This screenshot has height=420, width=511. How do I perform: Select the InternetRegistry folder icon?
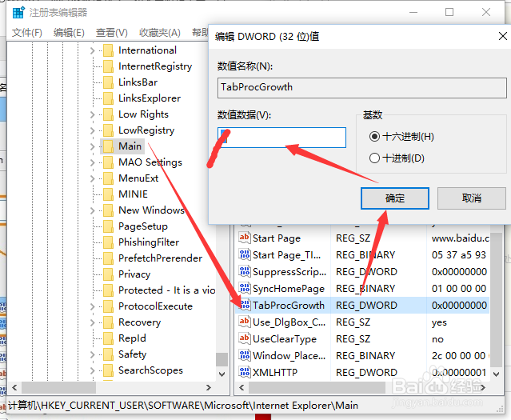tap(108, 66)
